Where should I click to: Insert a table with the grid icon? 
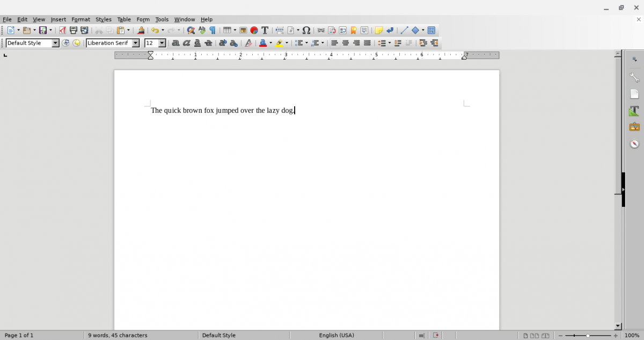(227, 31)
